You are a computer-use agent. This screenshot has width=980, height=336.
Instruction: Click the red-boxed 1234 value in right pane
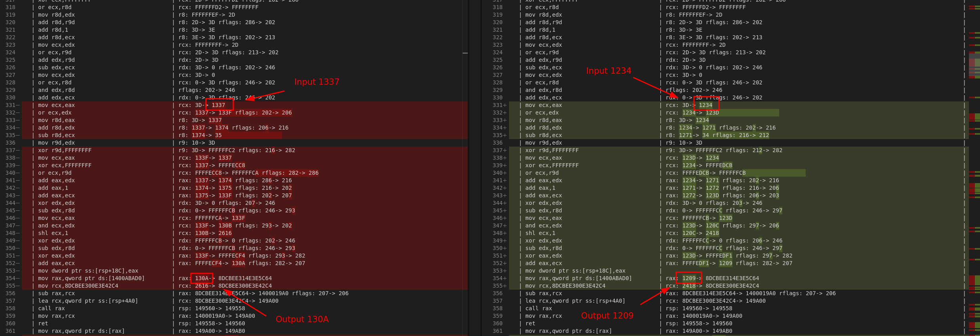click(706, 105)
